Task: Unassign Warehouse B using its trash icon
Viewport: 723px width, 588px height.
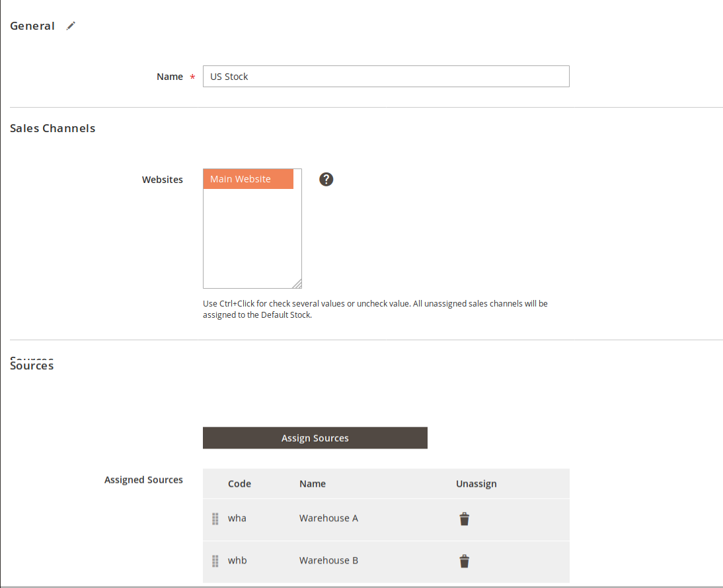Action: click(x=465, y=561)
